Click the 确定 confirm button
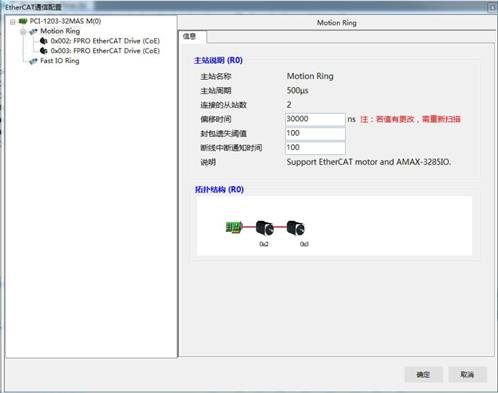Screen dimensions: 498x393 (423, 375)
